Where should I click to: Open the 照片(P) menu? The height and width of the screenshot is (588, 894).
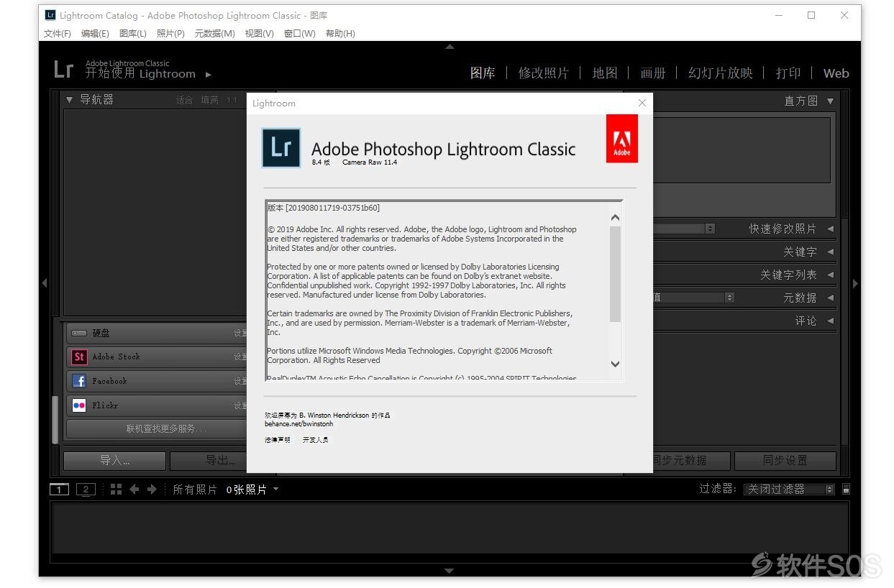[170, 34]
